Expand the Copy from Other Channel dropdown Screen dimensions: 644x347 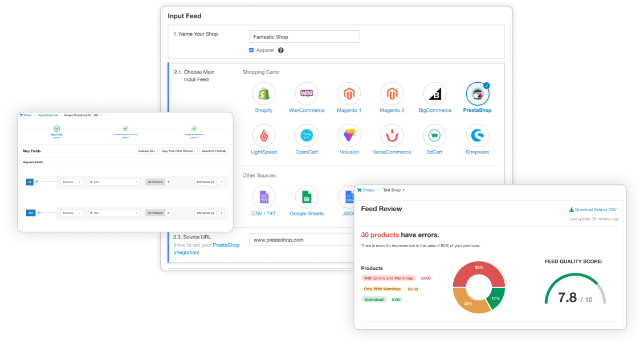(178, 151)
